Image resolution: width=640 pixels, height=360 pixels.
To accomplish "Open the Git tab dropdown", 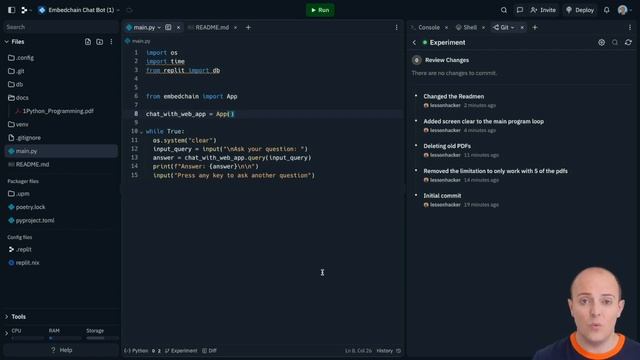I will (512, 27).
